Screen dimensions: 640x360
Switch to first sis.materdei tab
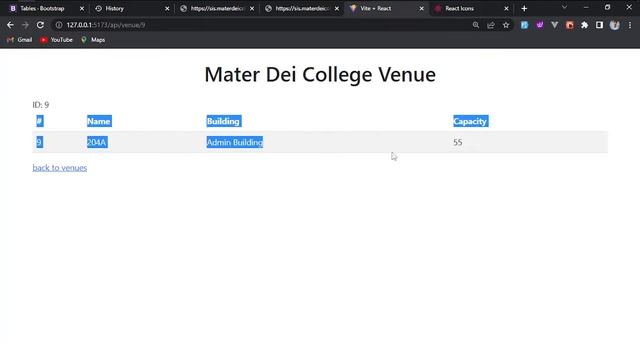pos(216,8)
